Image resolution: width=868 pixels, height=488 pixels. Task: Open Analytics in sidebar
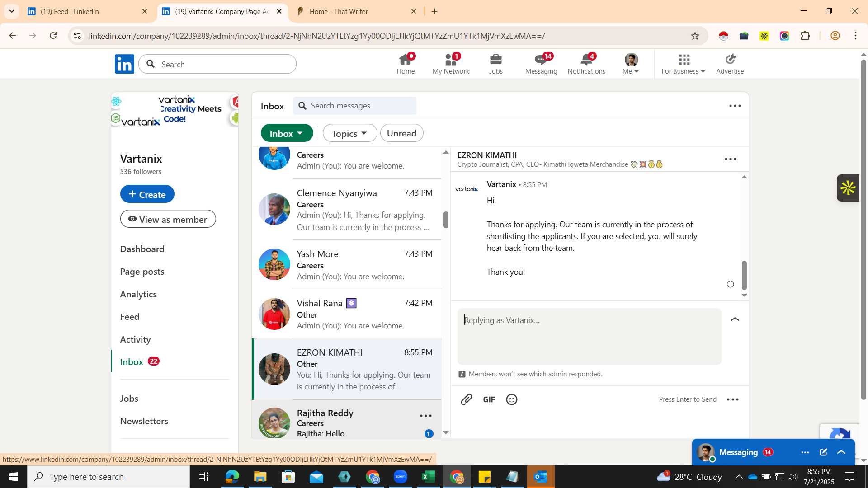[138, 294]
